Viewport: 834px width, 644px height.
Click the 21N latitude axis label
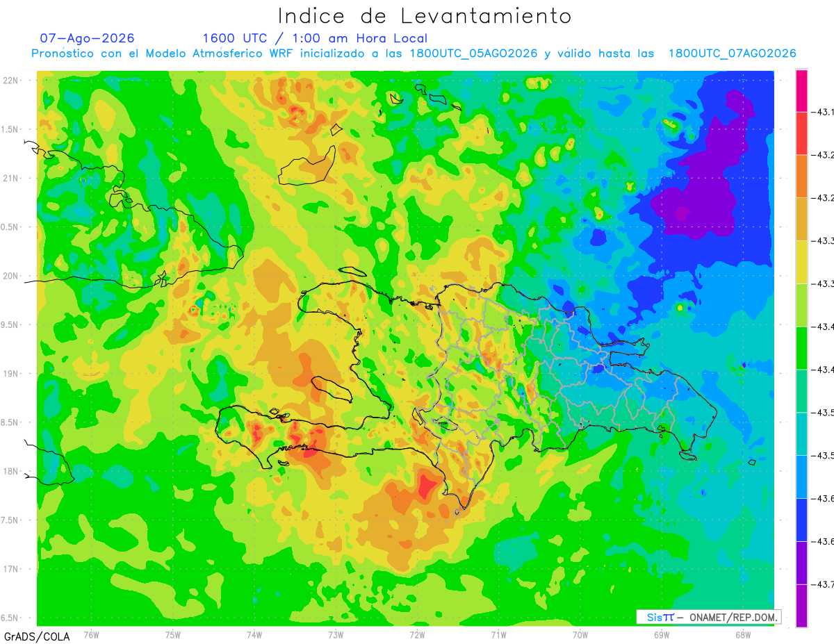point(12,178)
